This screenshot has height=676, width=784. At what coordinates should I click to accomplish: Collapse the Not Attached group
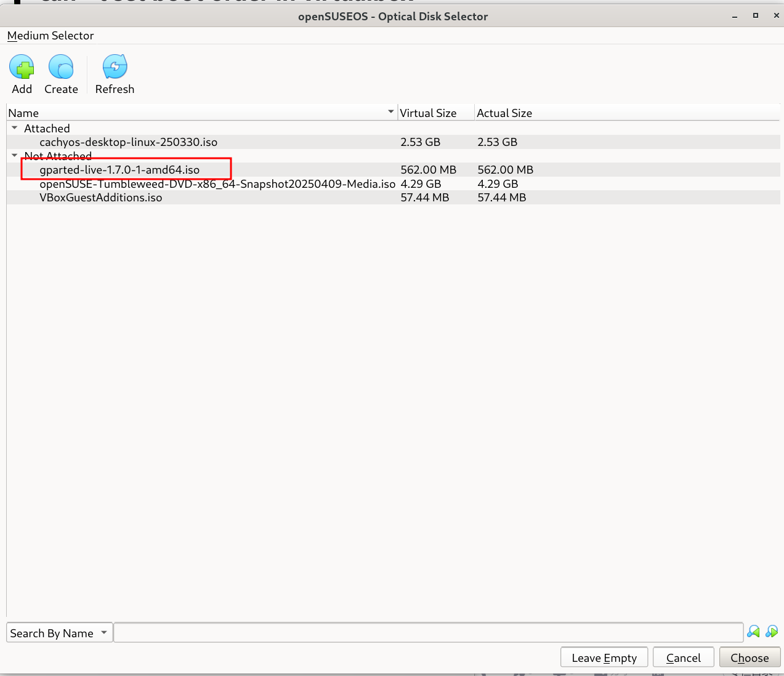tap(15, 156)
